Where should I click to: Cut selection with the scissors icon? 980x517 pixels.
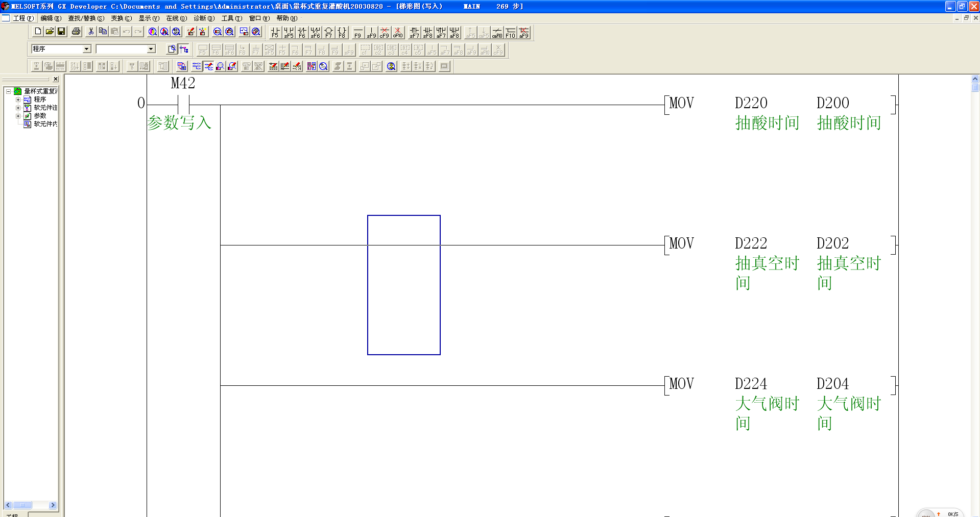click(x=91, y=32)
